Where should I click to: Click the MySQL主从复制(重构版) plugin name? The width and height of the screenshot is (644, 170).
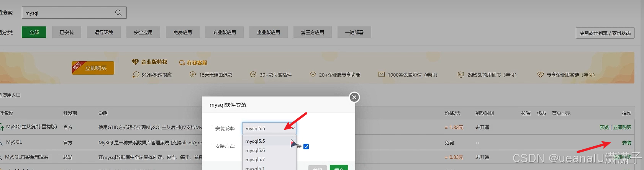point(31,127)
